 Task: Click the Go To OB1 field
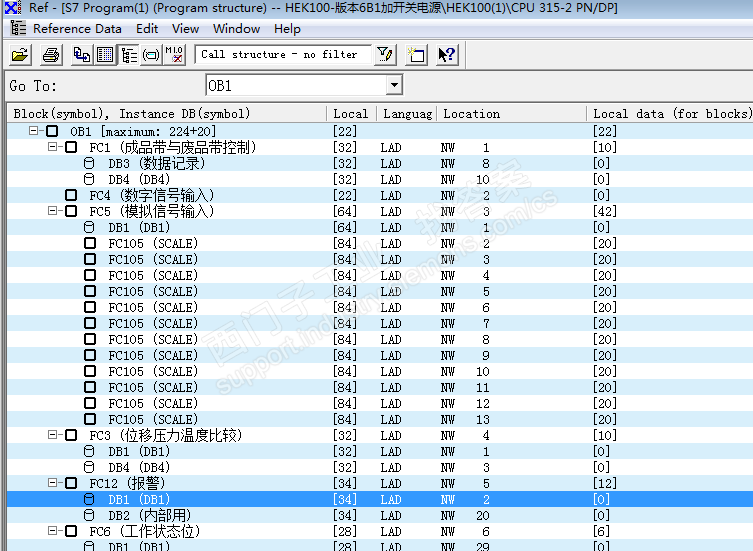pos(297,86)
